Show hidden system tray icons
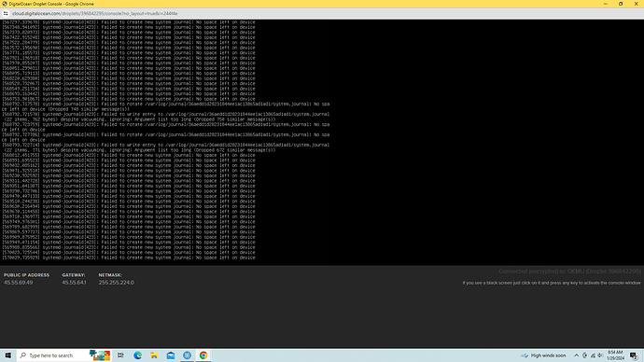This screenshot has width=644, height=362. point(576,355)
